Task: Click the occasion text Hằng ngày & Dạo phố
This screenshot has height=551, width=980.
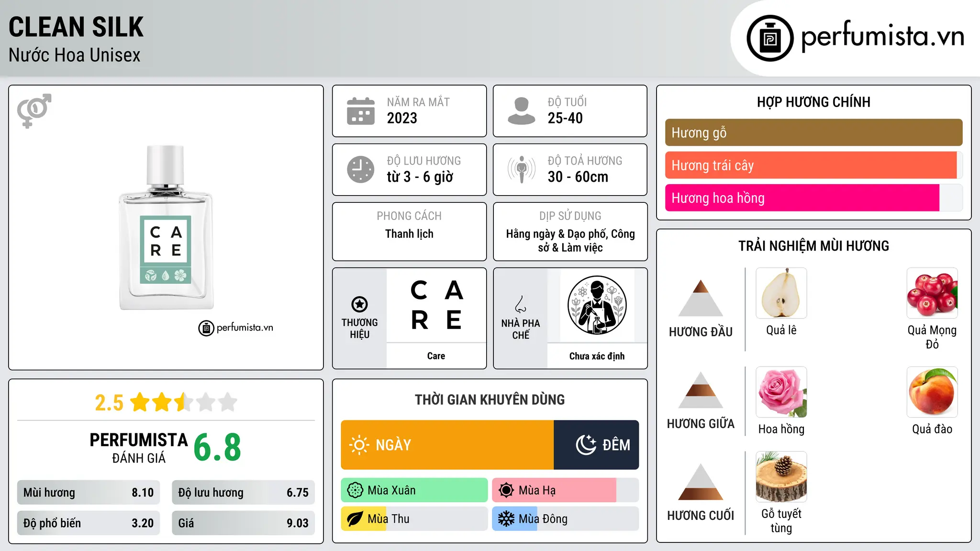Action: pos(557,234)
